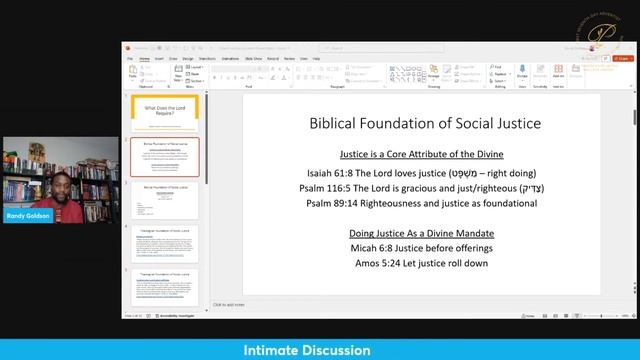
Task: Collapse the ribbon with the chevron
Action: click(631, 86)
